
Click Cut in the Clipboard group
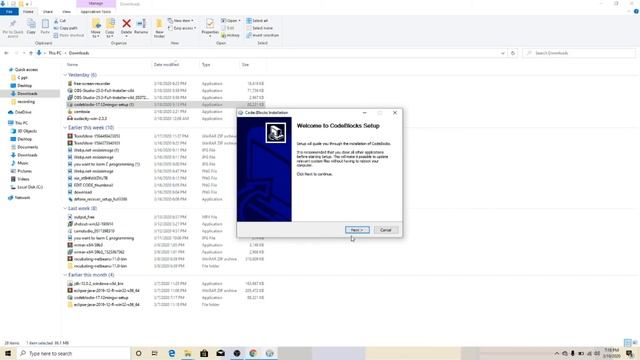tap(60, 20)
